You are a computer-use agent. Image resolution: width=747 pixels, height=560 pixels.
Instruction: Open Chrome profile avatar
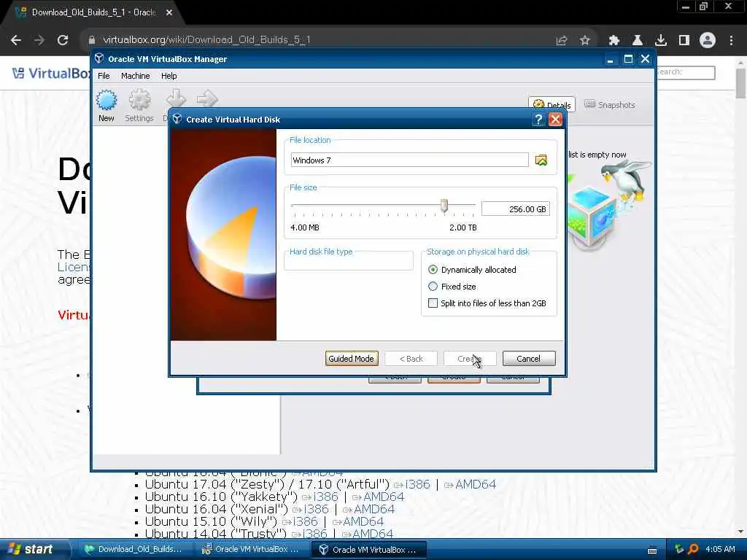[708, 40]
